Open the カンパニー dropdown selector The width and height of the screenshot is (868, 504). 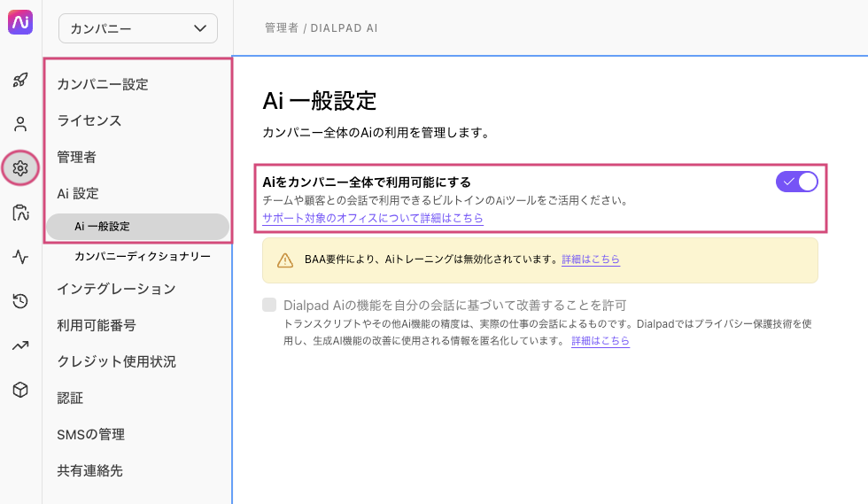[138, 28]
